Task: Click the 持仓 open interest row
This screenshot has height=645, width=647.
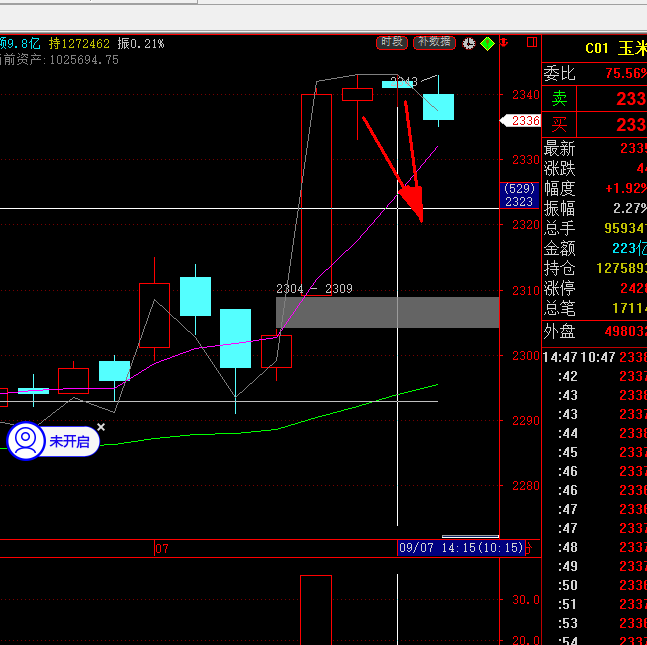Action: pos(595,269)
